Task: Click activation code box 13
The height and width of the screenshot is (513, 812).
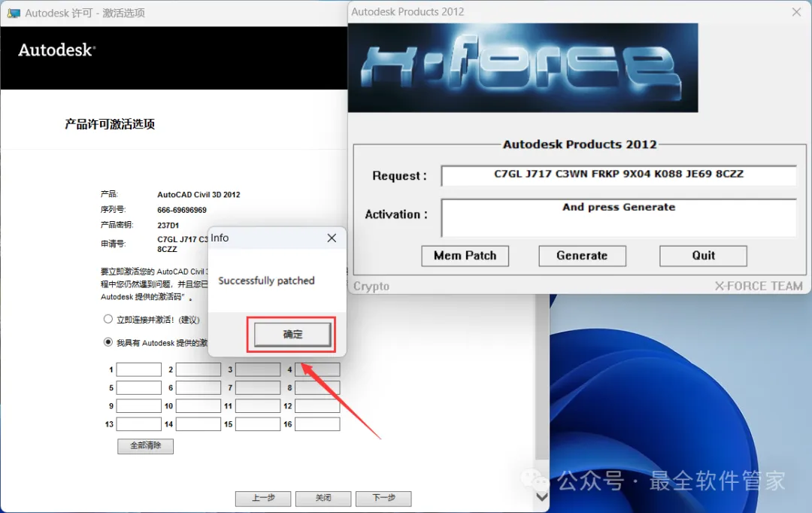Action: pyautogui.click(x=139, y=424)
